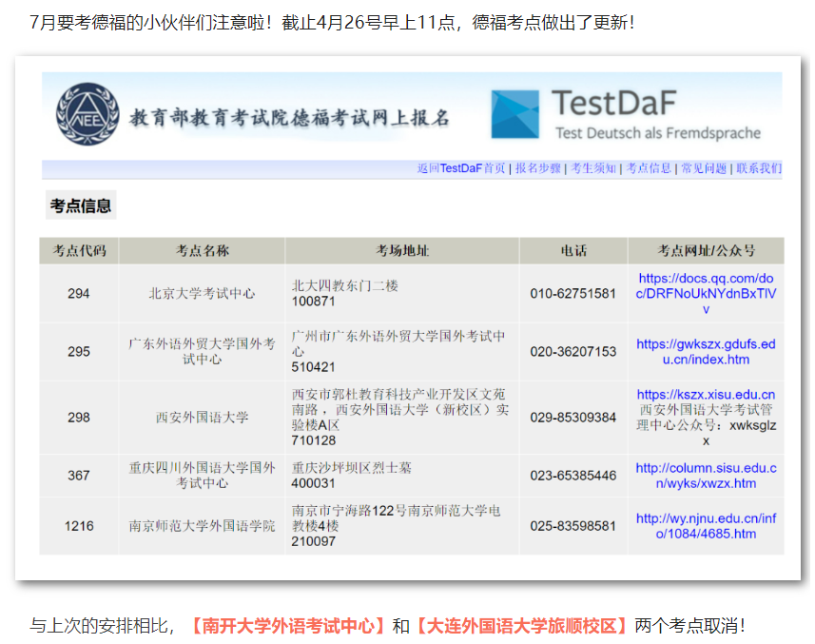Image resolution: width=815 pixels, height=644 pixels.
Task: Click 西安外国语大学 name cell
Action: coord(203,418)
